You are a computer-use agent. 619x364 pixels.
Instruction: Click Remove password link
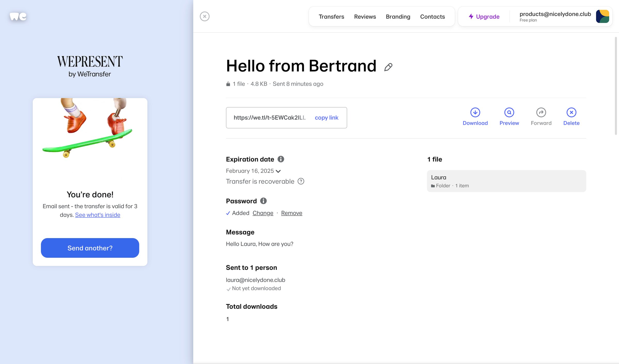tap(291, 213)
